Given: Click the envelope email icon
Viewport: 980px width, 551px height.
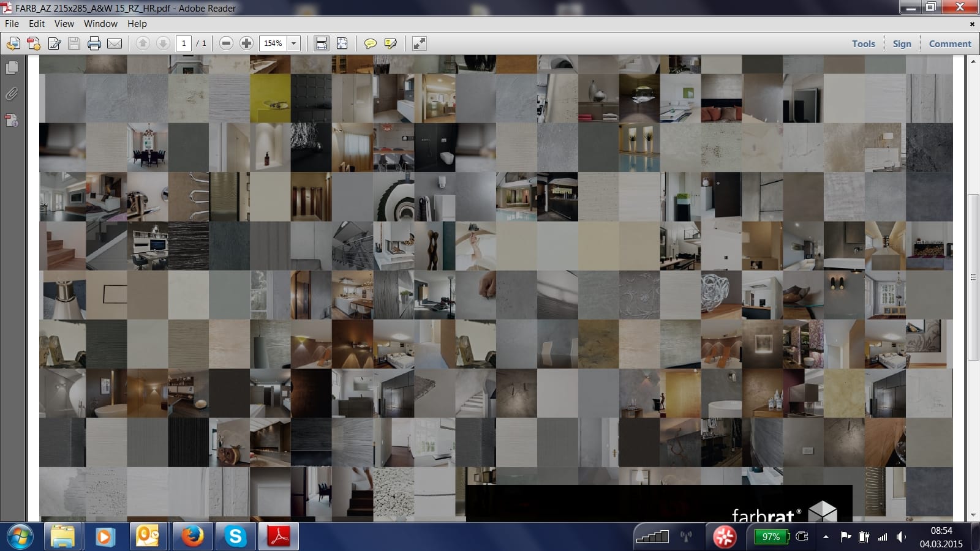Looking at the screenshot, I should click(115, 43).
